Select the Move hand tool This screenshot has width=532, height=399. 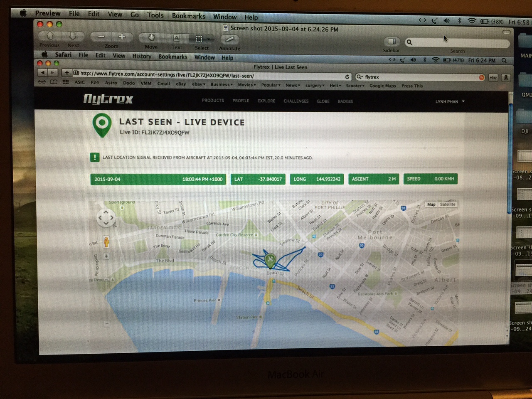pyautogui.click(x=151, y=38)
